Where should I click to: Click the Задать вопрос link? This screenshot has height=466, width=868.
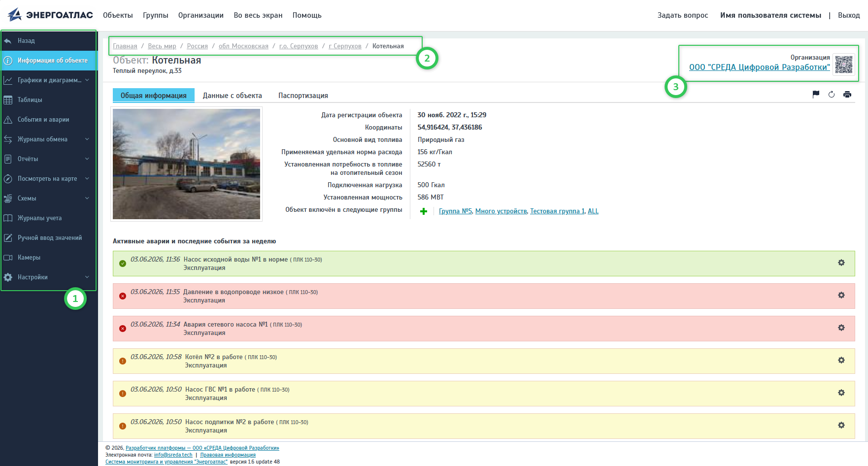tap(683, 15)
